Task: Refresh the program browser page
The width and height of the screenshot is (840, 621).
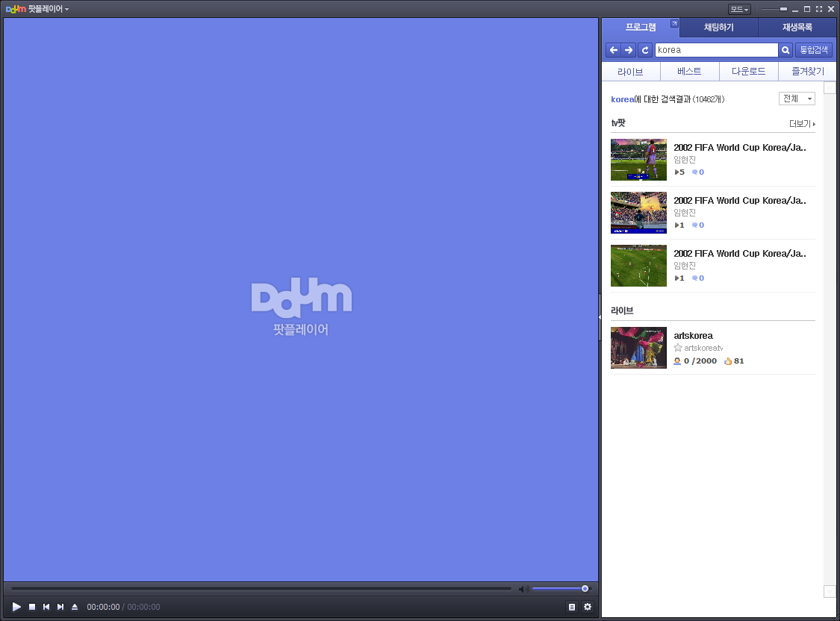Action: coord(645,50)
